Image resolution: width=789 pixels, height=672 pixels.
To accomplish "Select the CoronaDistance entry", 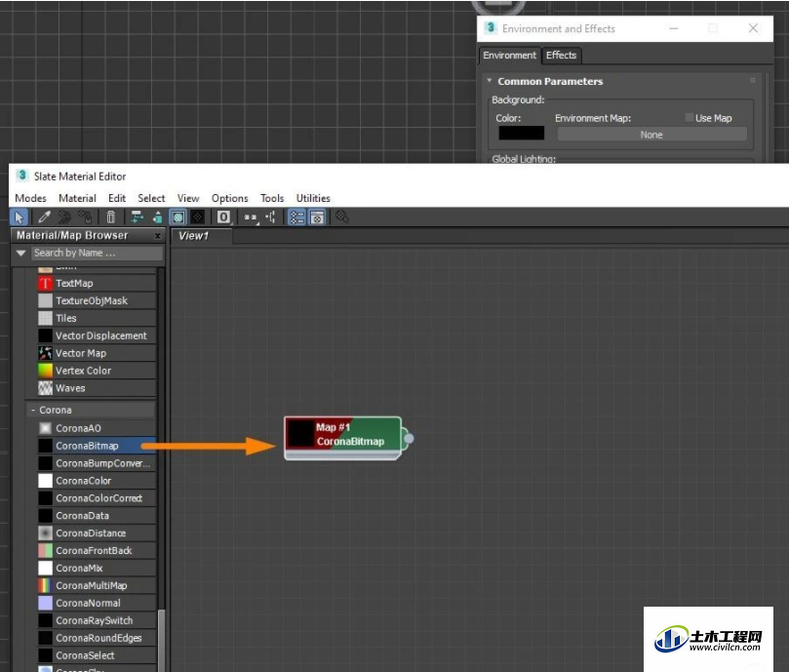I will tap(97, 534).
